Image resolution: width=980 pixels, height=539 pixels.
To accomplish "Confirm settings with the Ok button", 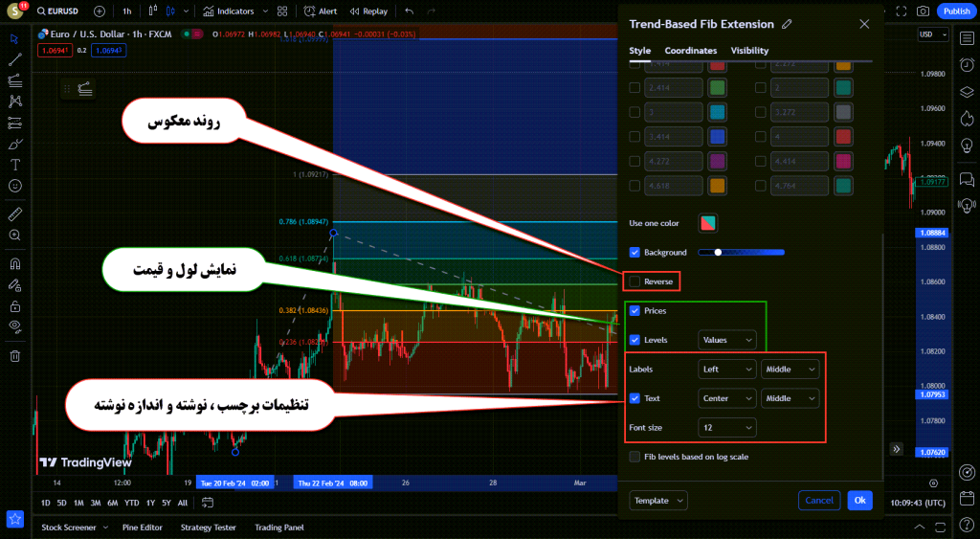I will click(x=859, y=501).
